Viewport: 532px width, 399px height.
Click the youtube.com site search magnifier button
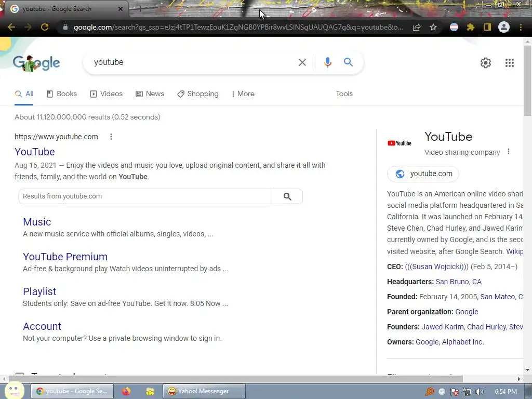(x=287, y=196)
